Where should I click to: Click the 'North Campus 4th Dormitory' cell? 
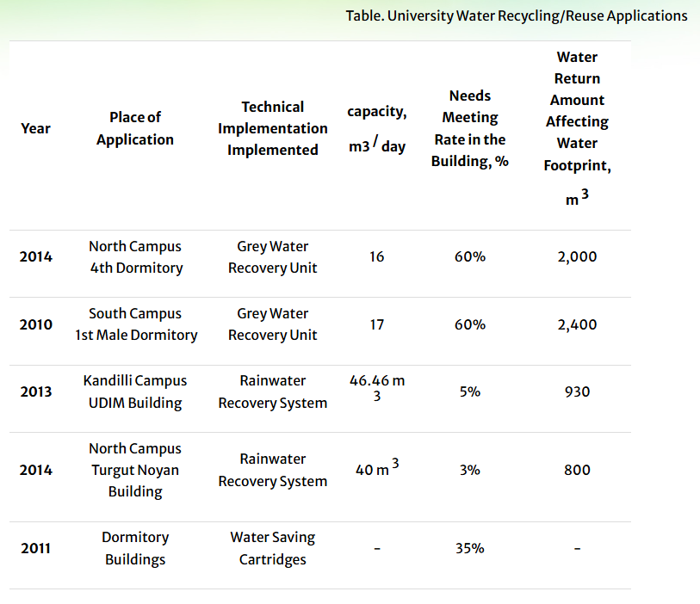[x=135, y=256]
